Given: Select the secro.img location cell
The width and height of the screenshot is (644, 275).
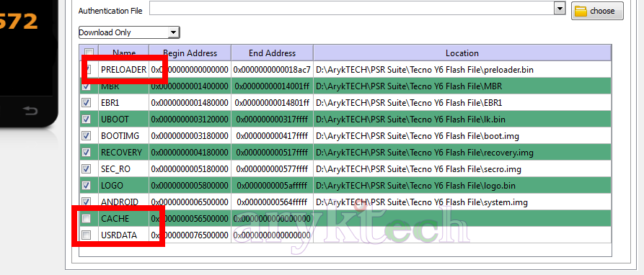Looking at the screenshot, I should click(462, 169).
